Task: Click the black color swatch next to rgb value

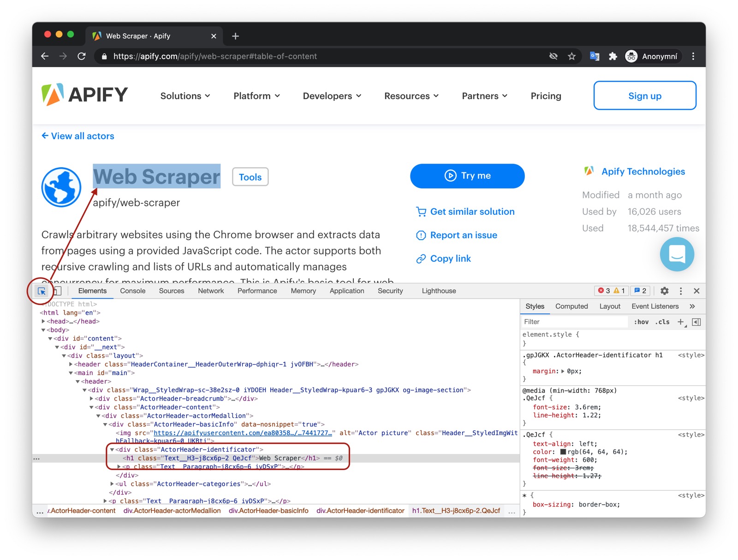Action: tap(564, 452)
